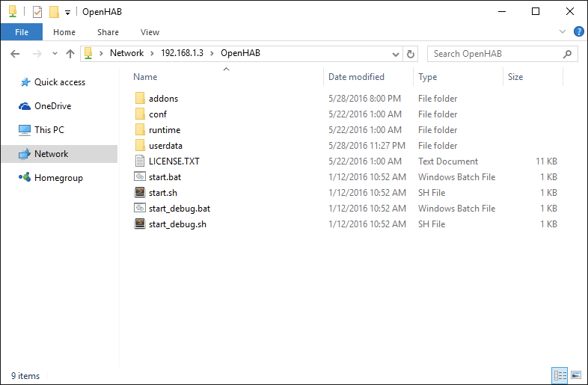Open the recent locations dropdown

[x=55, y=54]
